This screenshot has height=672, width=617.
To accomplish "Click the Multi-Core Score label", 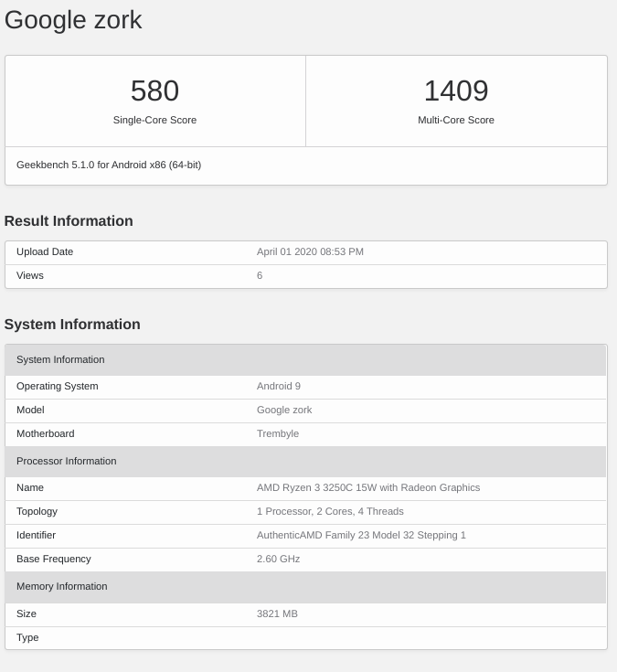I will coord(456,120).
